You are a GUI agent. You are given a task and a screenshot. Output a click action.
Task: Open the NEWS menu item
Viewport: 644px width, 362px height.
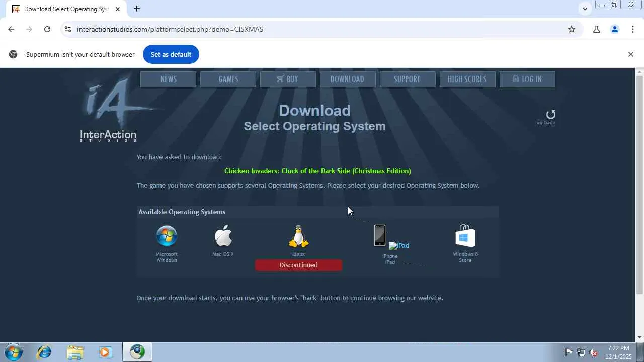pyautogui.click(x=168, y=79)
